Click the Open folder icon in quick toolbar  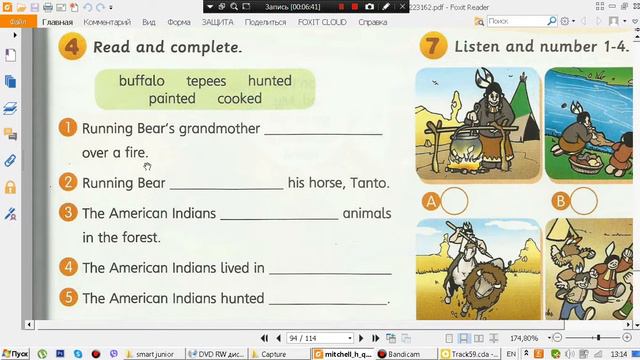coord(21,7)
